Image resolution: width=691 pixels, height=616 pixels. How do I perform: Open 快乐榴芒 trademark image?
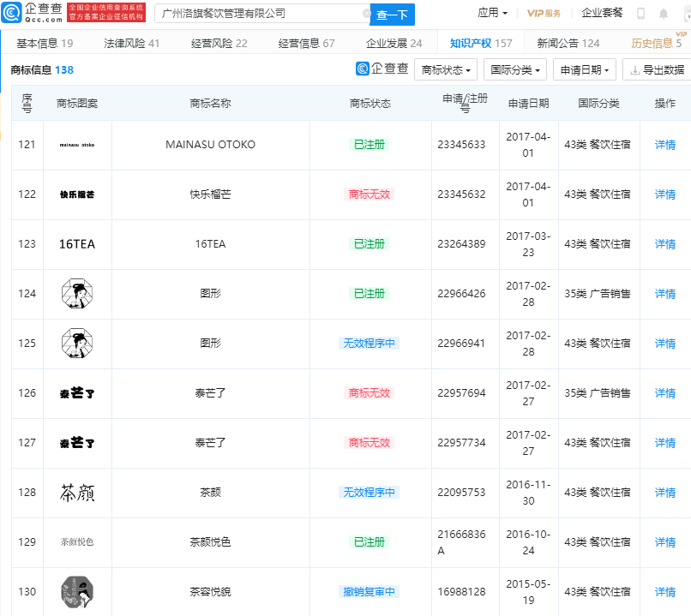click(77, 194)
